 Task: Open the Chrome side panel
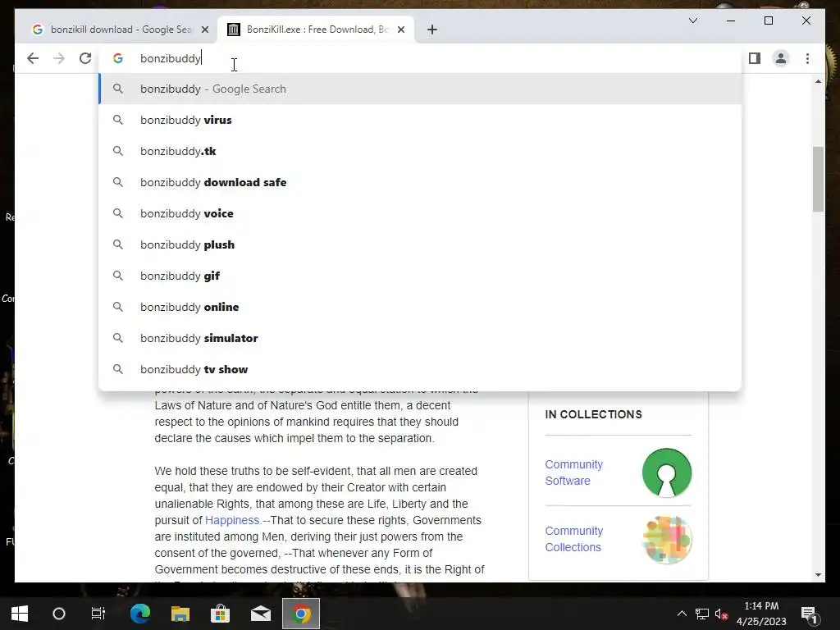tap(755, 58)
